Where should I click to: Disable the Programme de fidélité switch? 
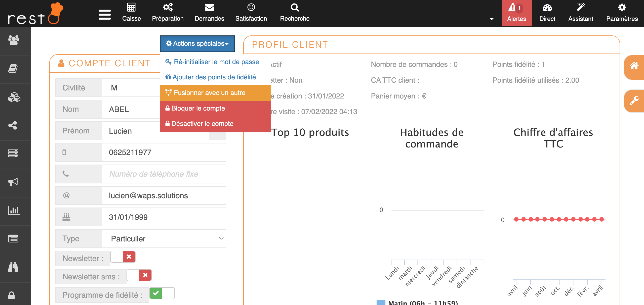point(162,293)
